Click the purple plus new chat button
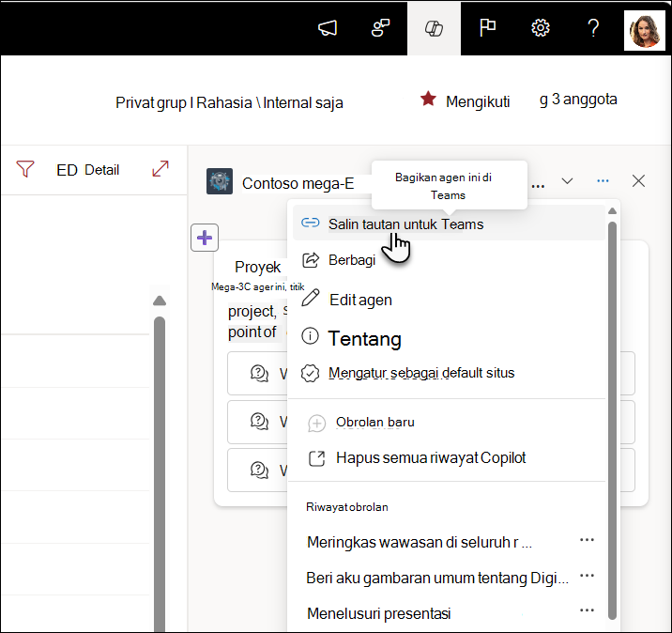Image resolution: width=672 pixels, height=633 pixels. click(x=205, y=238)
